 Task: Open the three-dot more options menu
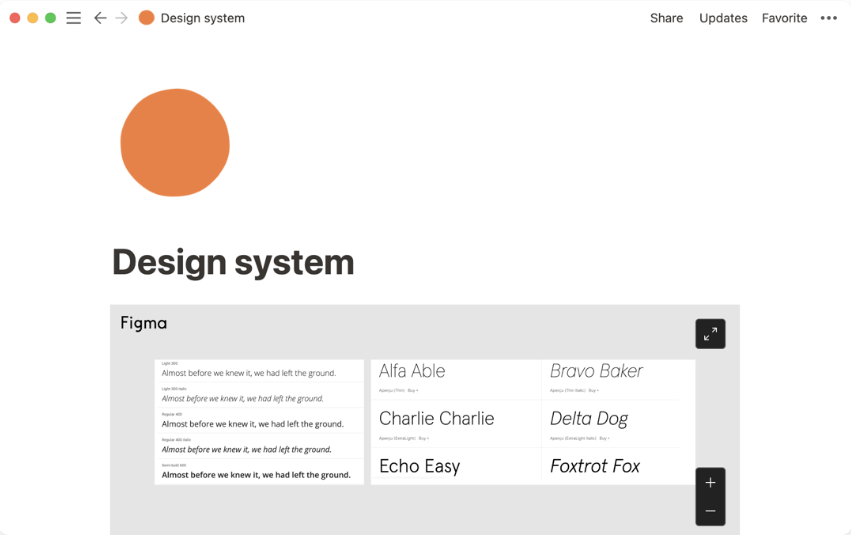(x=828, y=18)
